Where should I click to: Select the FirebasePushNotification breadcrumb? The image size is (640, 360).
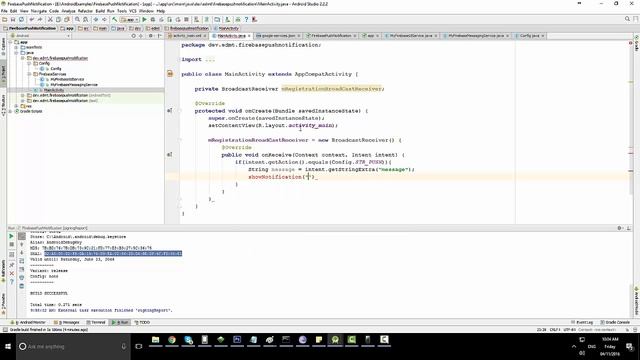tap(30, 28)
